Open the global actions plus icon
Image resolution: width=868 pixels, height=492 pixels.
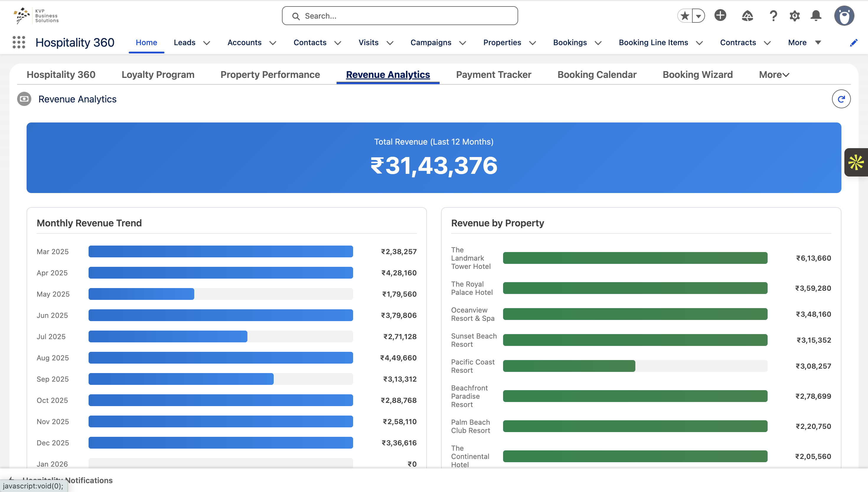pyautogui.click(x=720, y=16)
